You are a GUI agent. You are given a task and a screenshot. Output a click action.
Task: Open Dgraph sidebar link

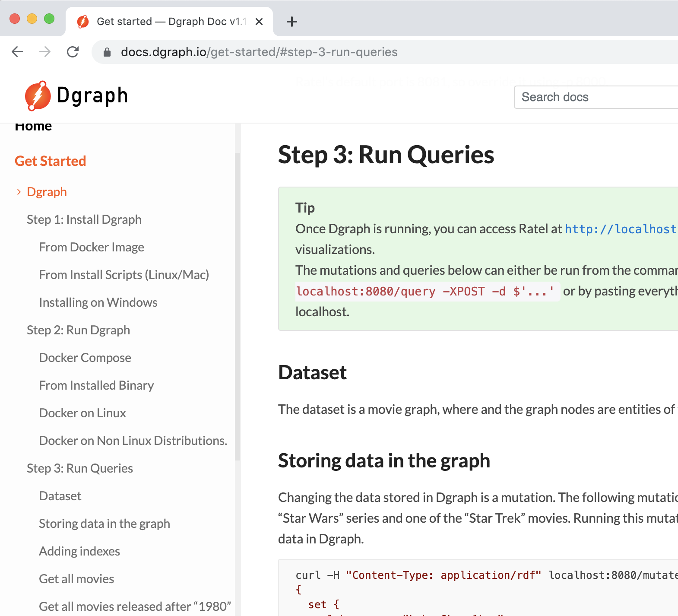(47, 192)
